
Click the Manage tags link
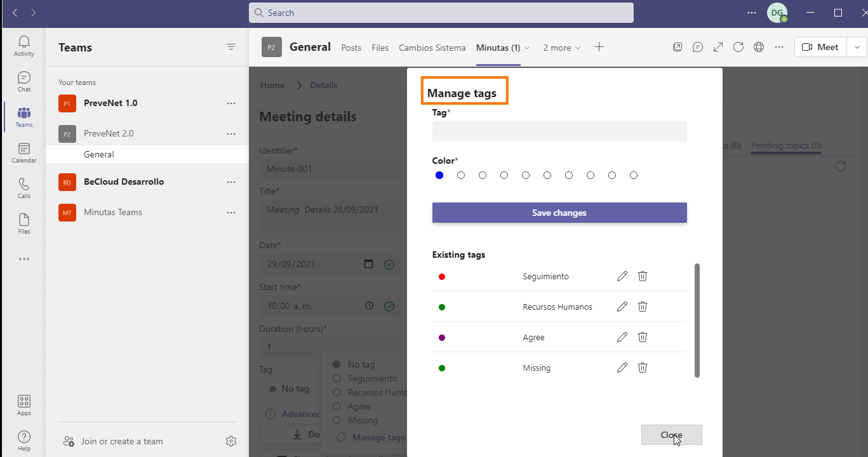371,437
